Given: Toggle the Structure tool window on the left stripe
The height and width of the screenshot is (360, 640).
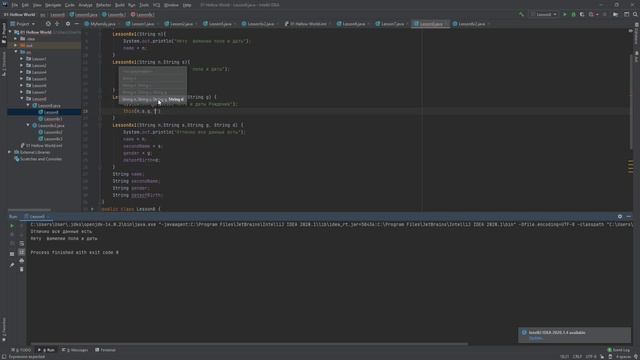Looking at the screenshot, I should click(4, 64).
